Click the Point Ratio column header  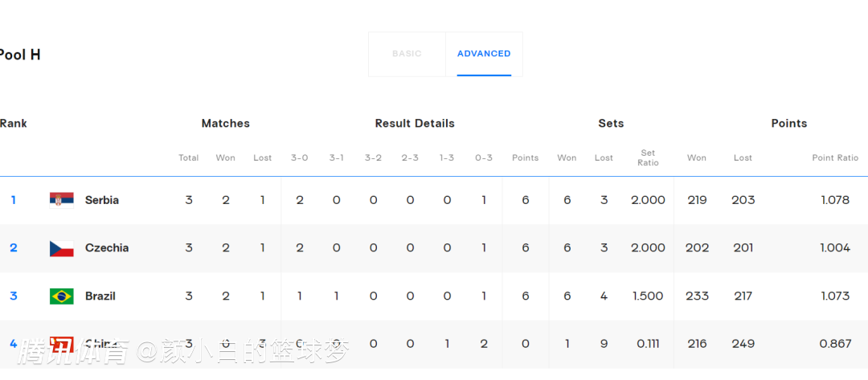pos(835,158)
